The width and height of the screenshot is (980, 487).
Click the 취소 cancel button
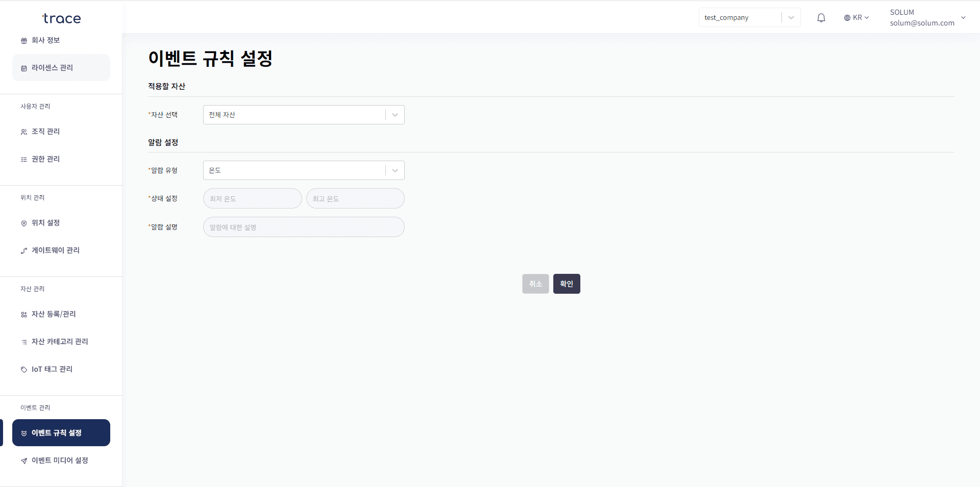pos(535,284)
